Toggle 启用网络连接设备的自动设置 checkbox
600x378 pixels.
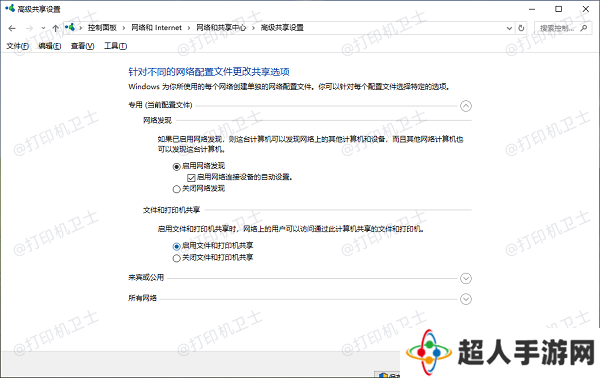click(191, 178)
